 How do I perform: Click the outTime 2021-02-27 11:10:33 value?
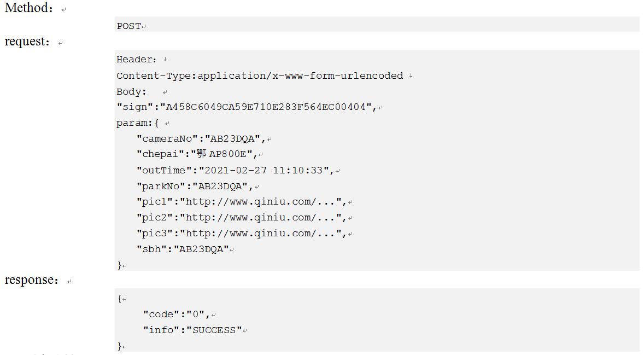pos(264,170)
